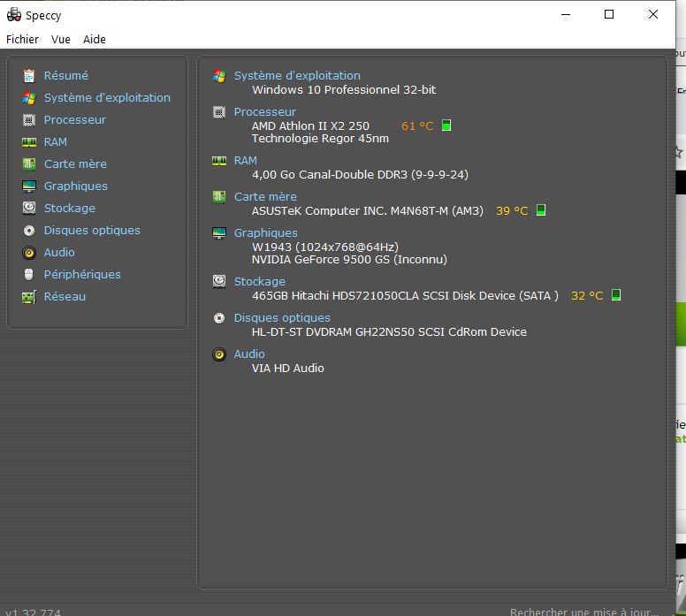Open Stockage heading in summary panel
Screen dimensions: 686x616
click(259, 281)
